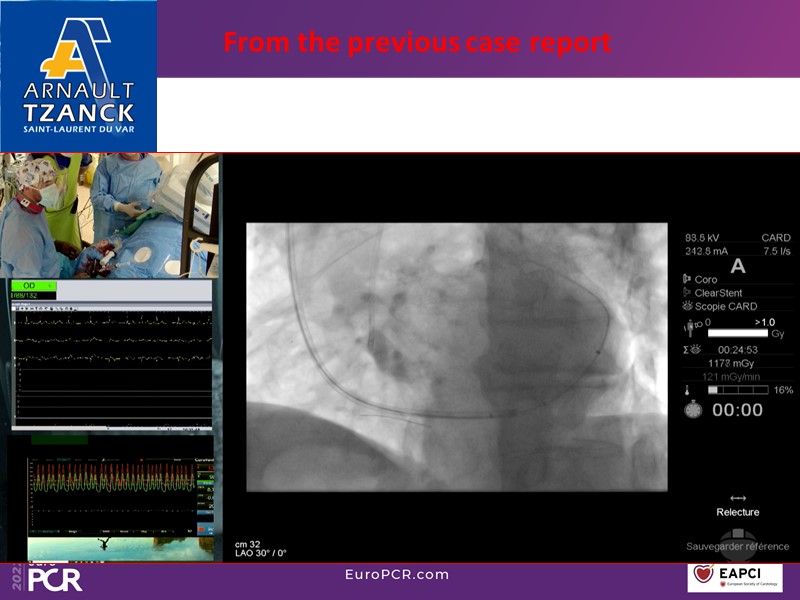Click the EAPCI logo

735,577
